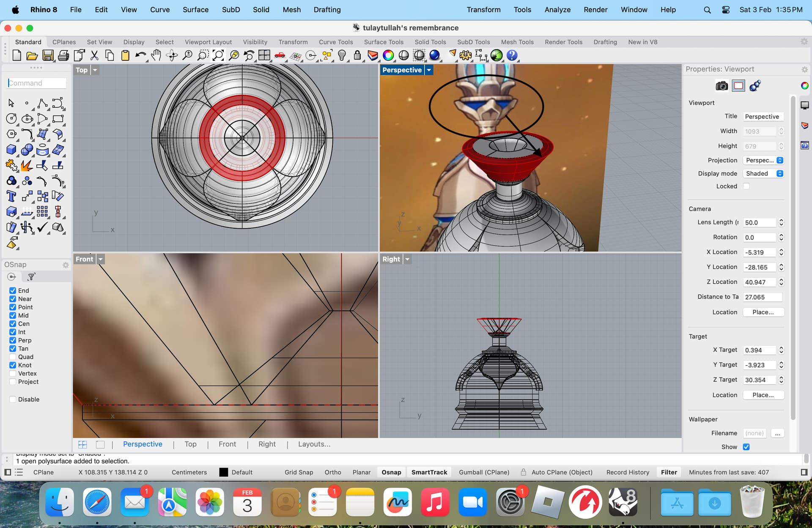Select the Polyline tool in left sidebar
Screen dimensions: 812x528
[42, 103]
